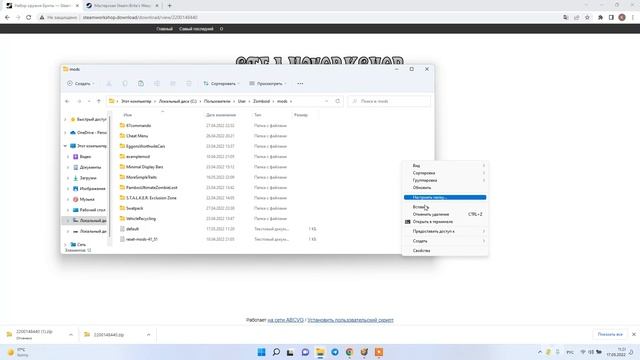Open the three-dots more options menu
This screenshot has width=640, height=360.
click(x=300, y=84)
